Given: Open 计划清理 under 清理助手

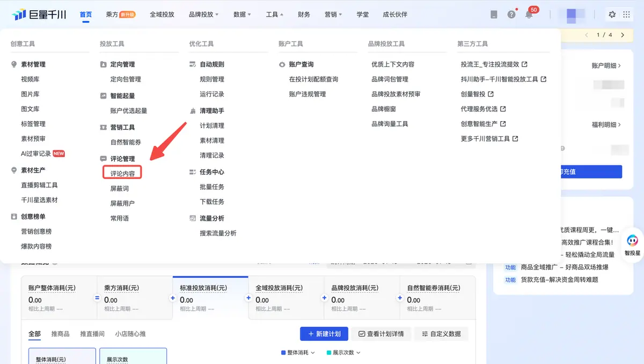Looking at the screenshot, I should click(212, 125).
